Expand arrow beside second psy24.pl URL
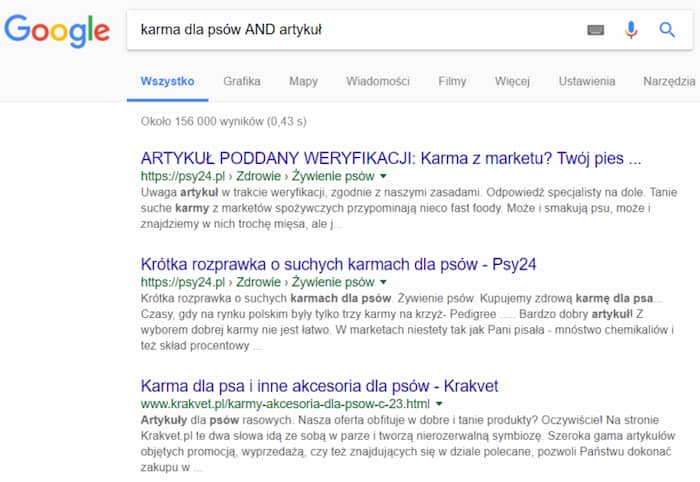This screenshot has height=482, width=700. (383, 282)
